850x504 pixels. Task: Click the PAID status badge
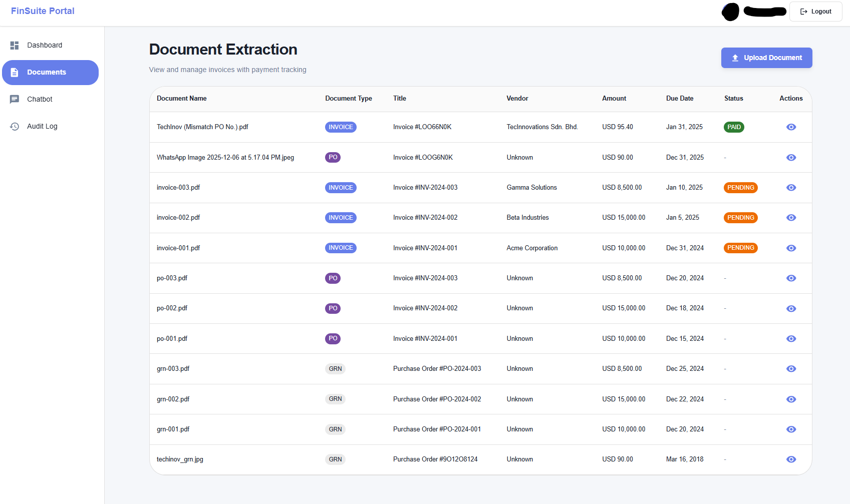734,127
